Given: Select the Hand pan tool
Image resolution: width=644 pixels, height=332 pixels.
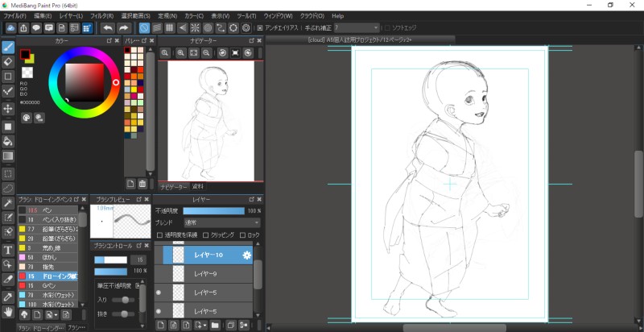Looking at the screenshot, I should click(x=8, y=310).
